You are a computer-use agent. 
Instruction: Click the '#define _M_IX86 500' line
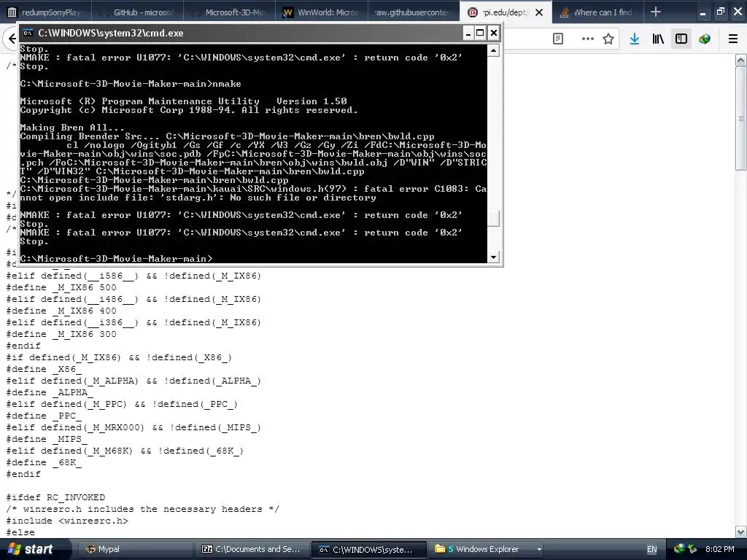tap(61, 287)
